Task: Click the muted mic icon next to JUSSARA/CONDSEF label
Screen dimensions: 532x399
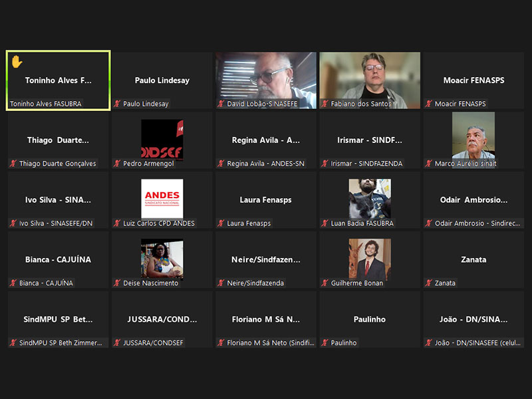Action: (117, 343)
